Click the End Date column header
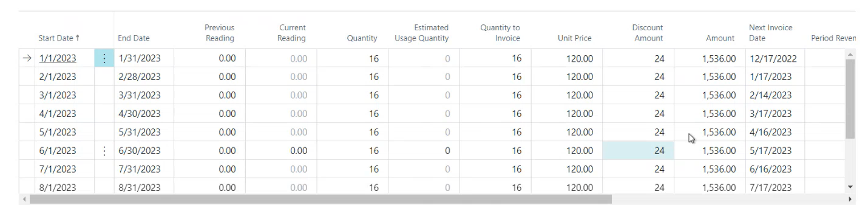This screenshot has width=868, height=220. click(x=134, y=38)
